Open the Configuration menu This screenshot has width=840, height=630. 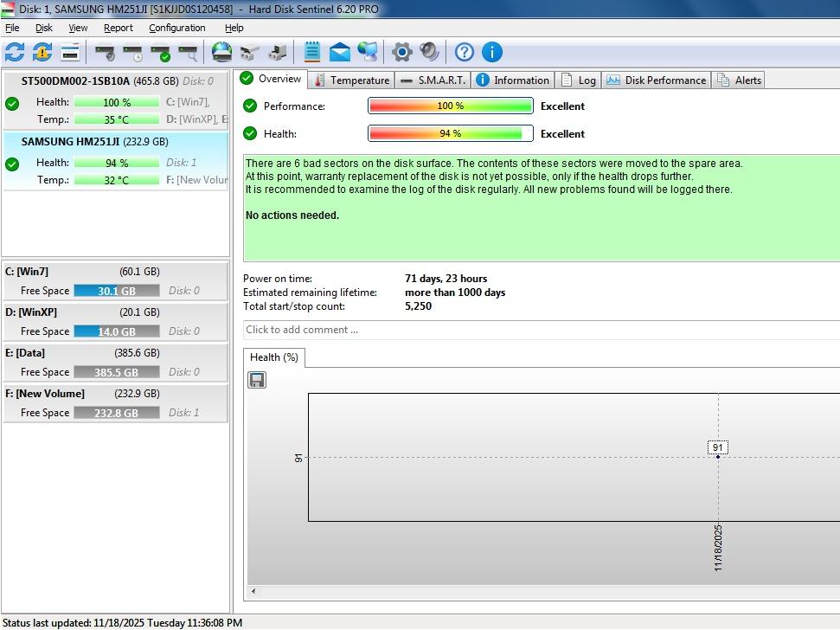[x=176, y=28]
